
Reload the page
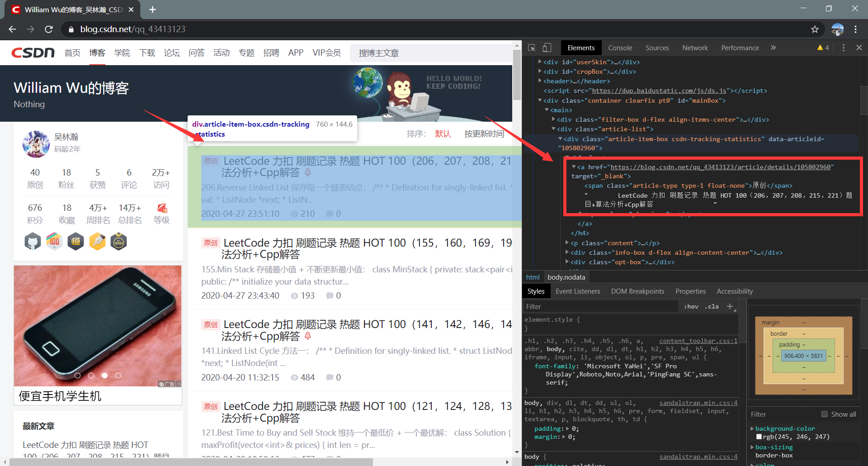coord(49,29)
